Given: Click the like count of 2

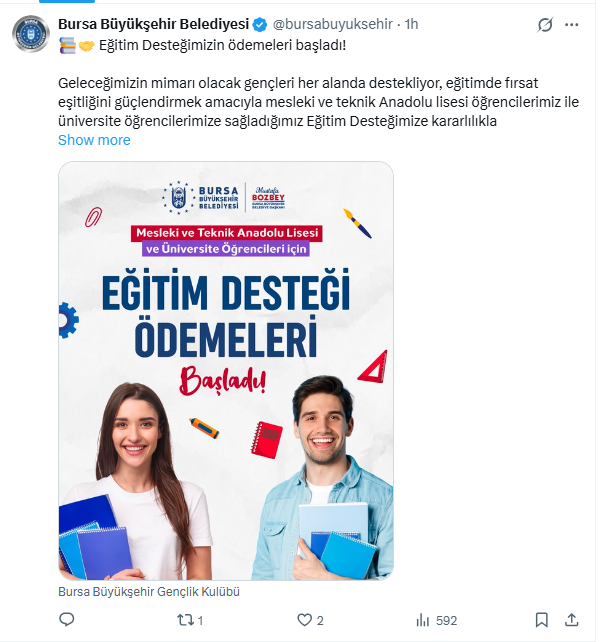Looking at the screenshot, I should click(x=320, y=620).
